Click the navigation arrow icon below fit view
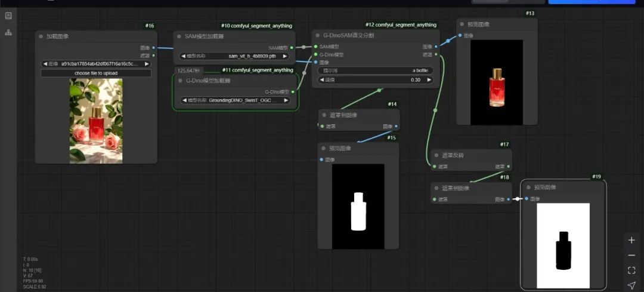The height and width of the screenshot is (292, 644). coord(631,285)
